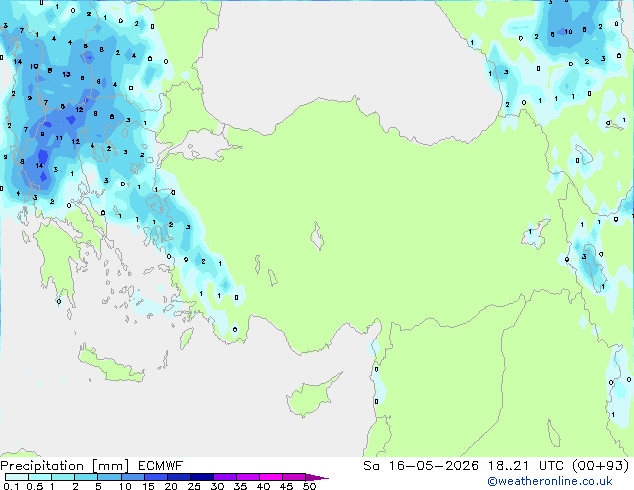Click the '40' legend scale label
This screenshot has width=634, height=490.
coord(263,486)
